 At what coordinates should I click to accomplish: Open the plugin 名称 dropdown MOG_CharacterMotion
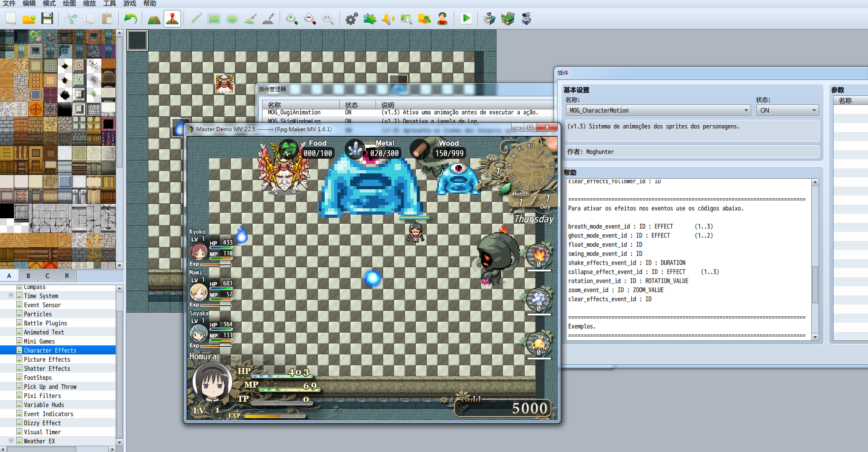click(658, 110)
